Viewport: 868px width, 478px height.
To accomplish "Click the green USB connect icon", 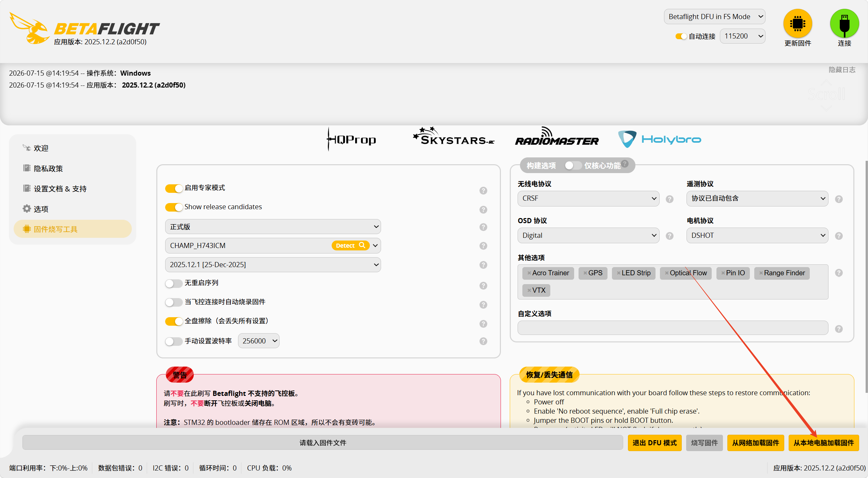I will pyautogui.click(x=844, y=24).
